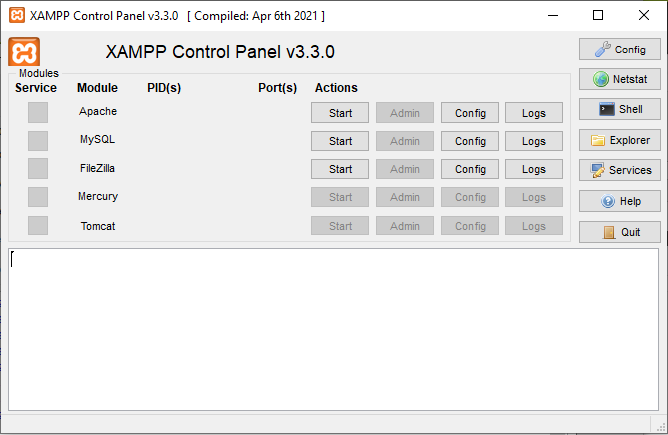The image size is (668, 435).
Task: Start the FileZilla module
Action: (x=340, y=169)
